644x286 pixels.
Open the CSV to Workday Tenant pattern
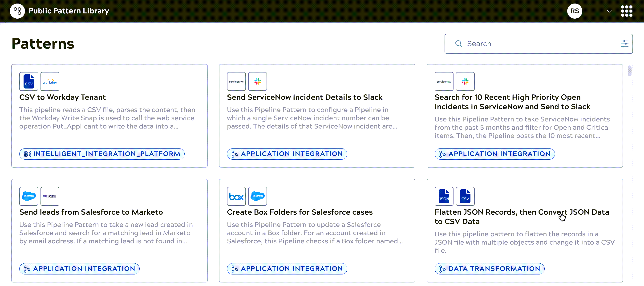click(x=62, y=97)
